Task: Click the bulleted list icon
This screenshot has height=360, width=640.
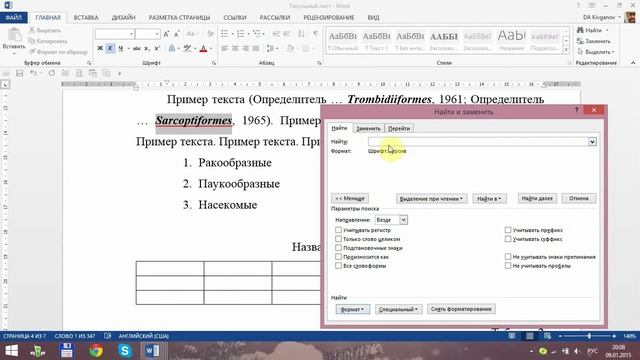Action: point(224,34)
